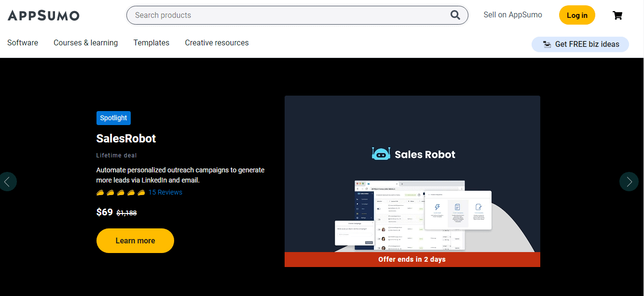This screenshot has height=296, width=644.
Task: Click the Lifetime deal label
Action: click(116, 155)
